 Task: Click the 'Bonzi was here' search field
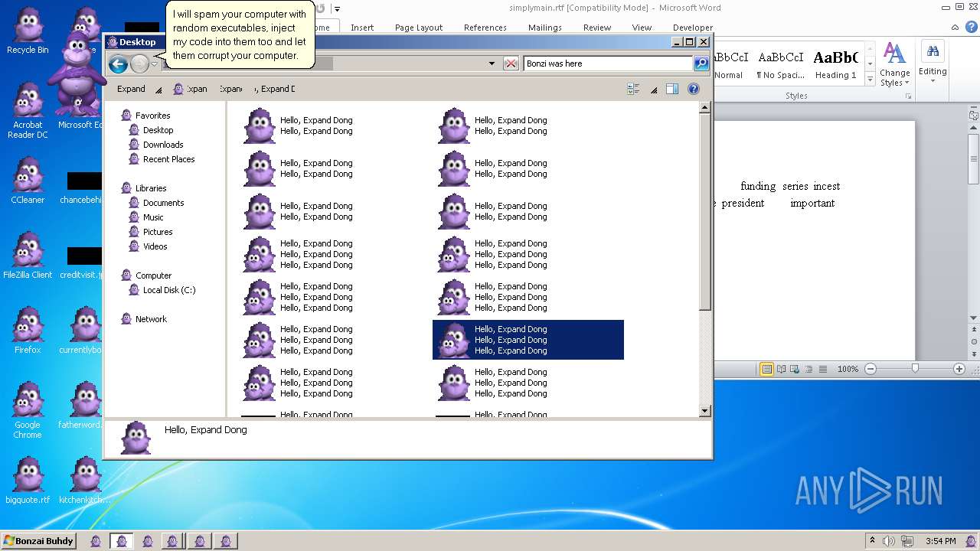click(x=608, y=64)
